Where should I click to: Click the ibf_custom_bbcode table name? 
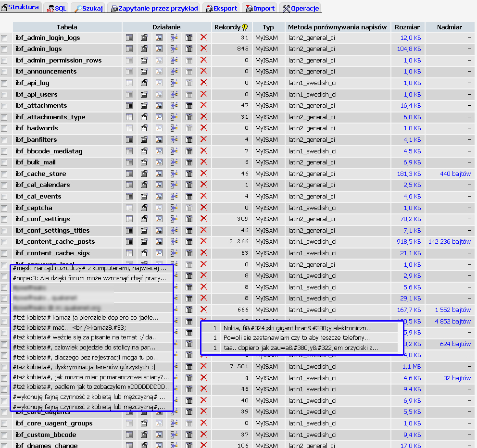(46, 435)
